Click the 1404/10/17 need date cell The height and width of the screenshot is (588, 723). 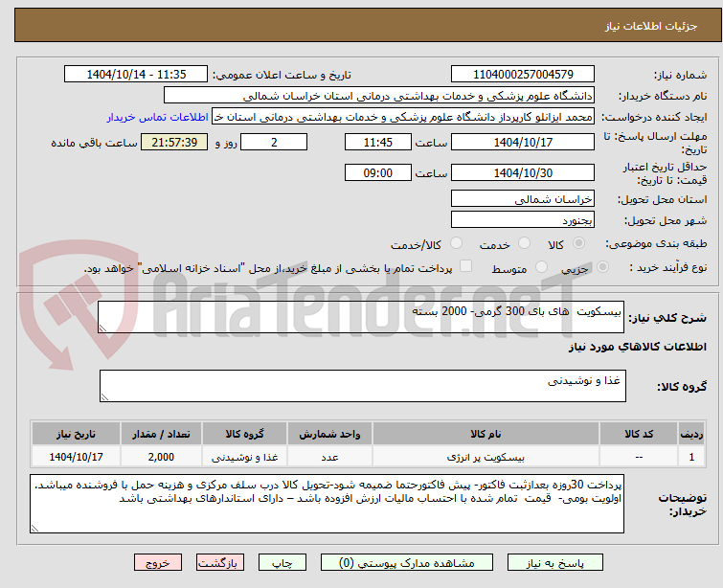(x=76, y=457)
